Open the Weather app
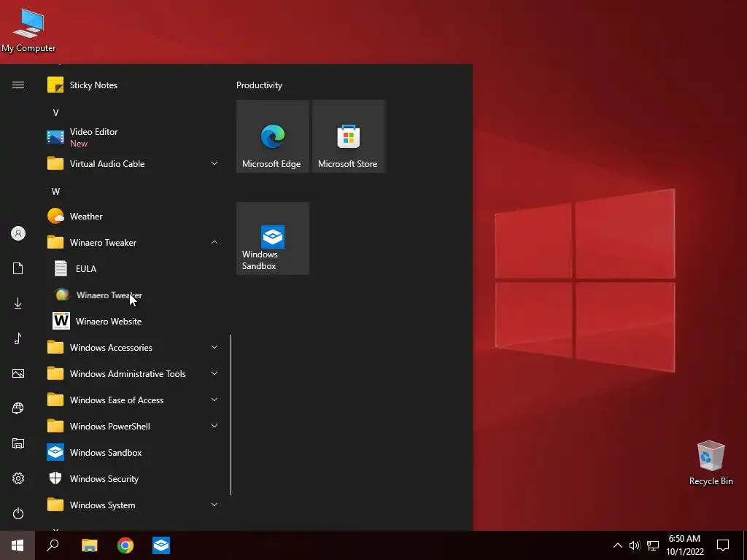Image resolution: width=747 pixels, height=560 pixels. pos(133,216)
